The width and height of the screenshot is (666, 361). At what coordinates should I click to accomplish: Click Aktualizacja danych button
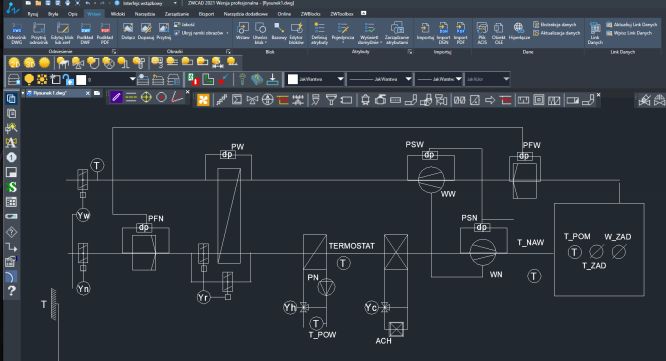click(x=556, y=33)
